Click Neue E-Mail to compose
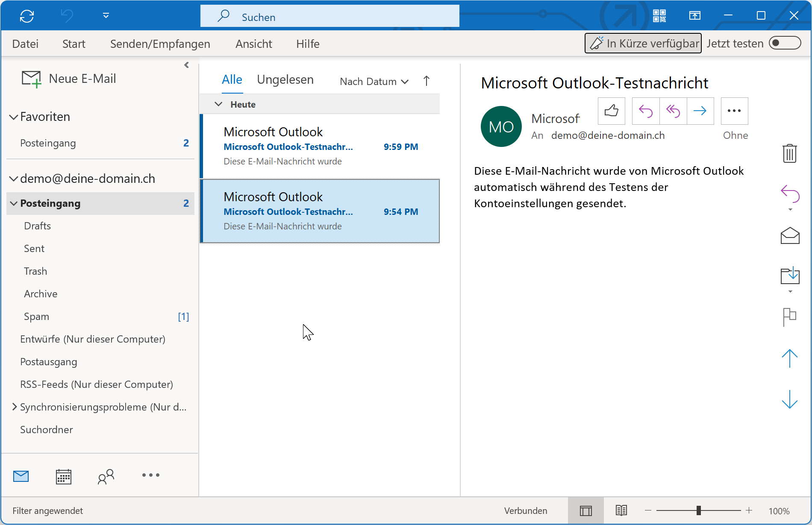Image resolution: width=812 pixels, height=525 pixels. [x=69, y=79]
